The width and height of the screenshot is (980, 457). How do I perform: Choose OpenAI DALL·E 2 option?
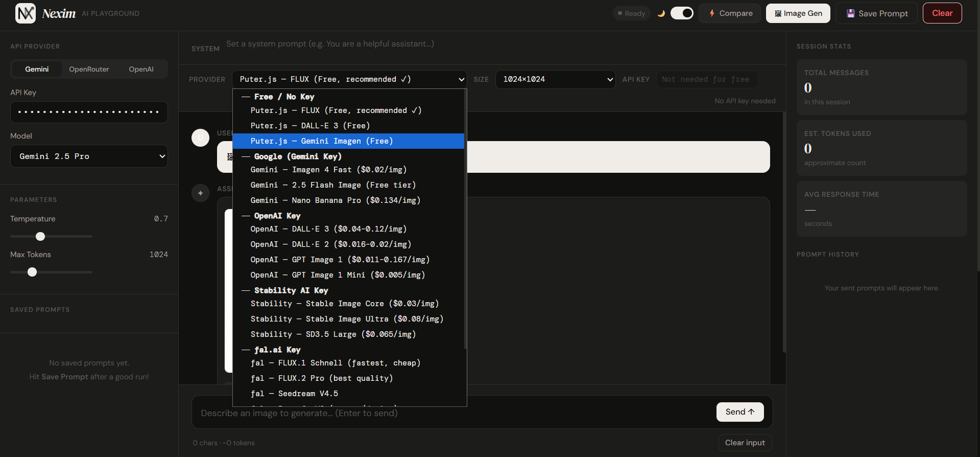tap(348, 244)
